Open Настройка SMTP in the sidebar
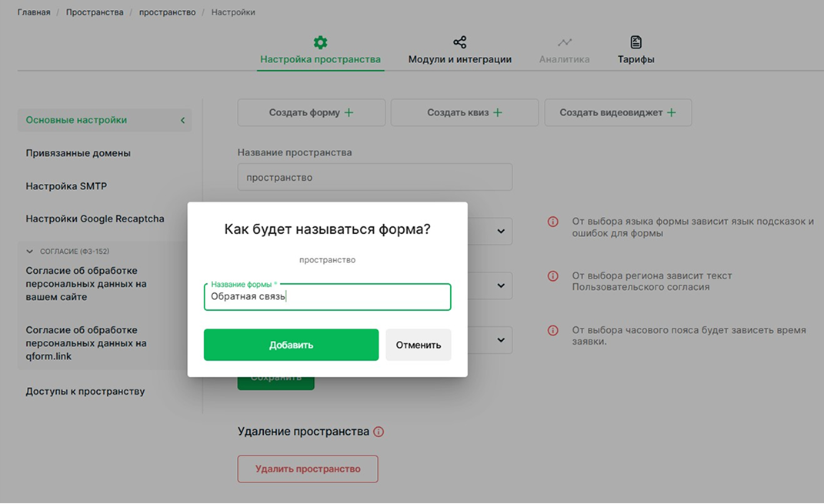Screen dimensions: 824x504 coord(66,186)
